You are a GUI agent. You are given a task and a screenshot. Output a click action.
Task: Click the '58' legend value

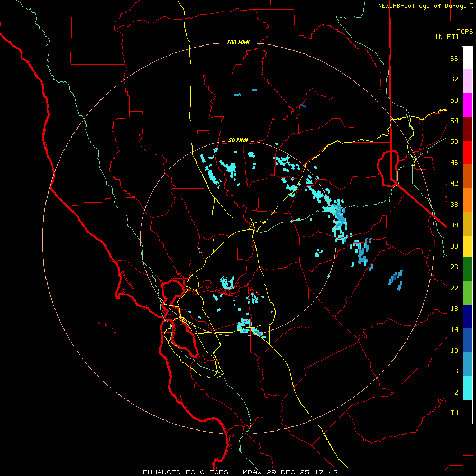[454, 100]
